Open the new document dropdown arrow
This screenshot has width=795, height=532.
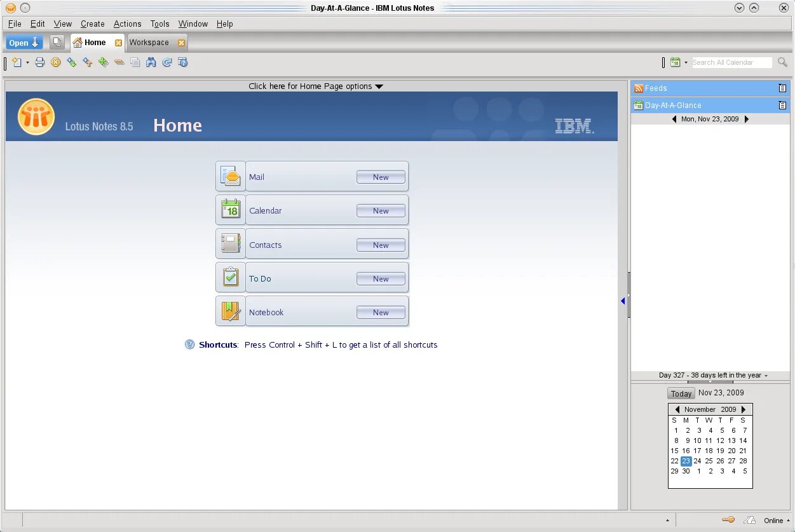27,63
